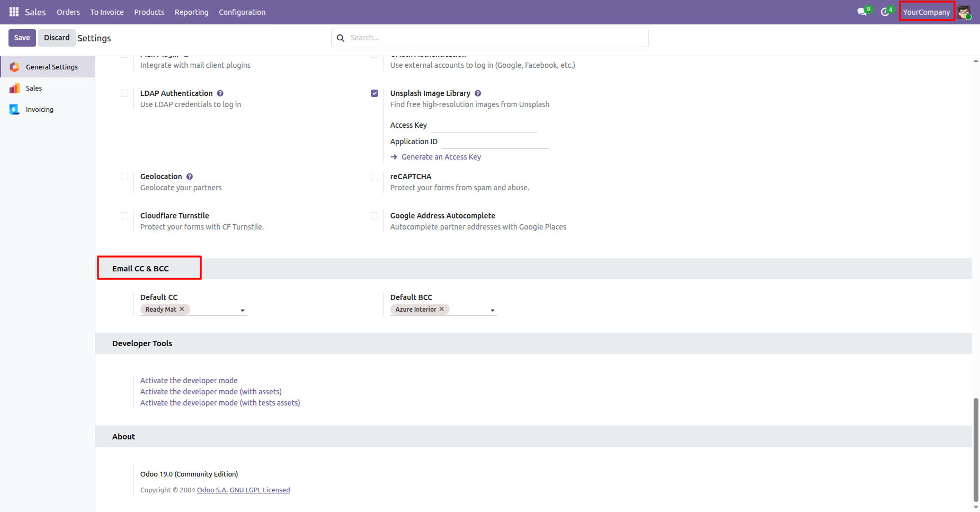The width and height of the screenshot is (980, 512).
Task: Remove the Ready Mat tag
Action: 182,309
